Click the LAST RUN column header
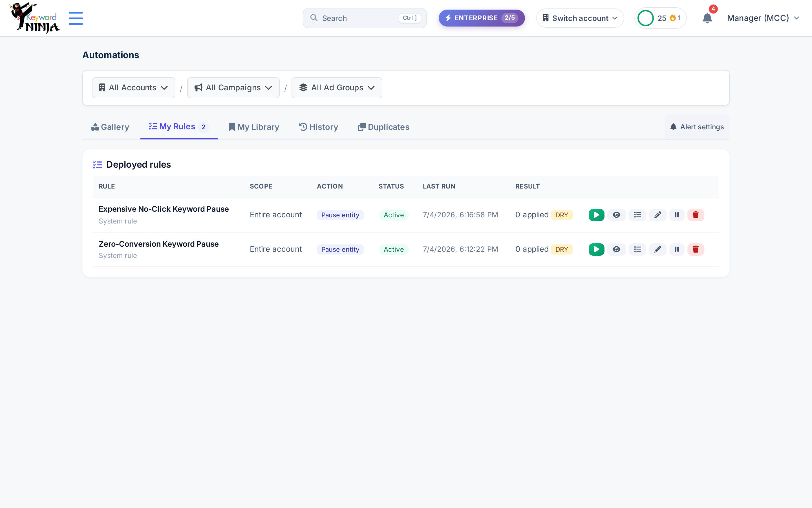 pyautogui.click(x=439, y=187)
